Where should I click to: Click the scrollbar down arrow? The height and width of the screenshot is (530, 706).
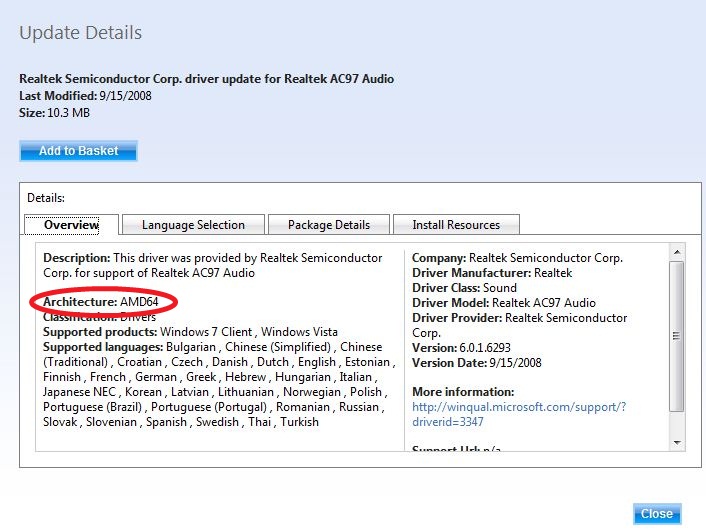click(677, 443)
